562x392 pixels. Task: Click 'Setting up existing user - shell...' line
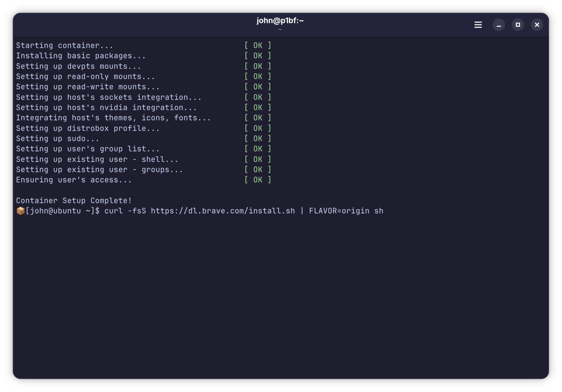pyautogui.click(x=97, y=159)
